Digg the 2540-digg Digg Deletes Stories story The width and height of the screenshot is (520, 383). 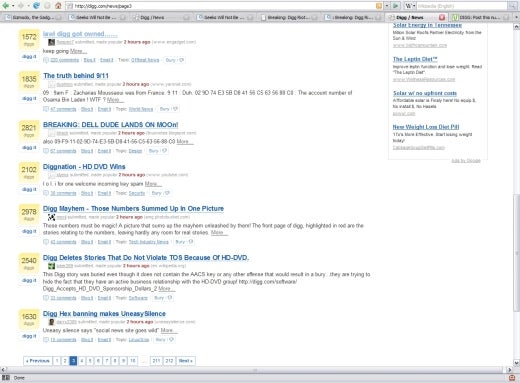[x=29, y=280]
